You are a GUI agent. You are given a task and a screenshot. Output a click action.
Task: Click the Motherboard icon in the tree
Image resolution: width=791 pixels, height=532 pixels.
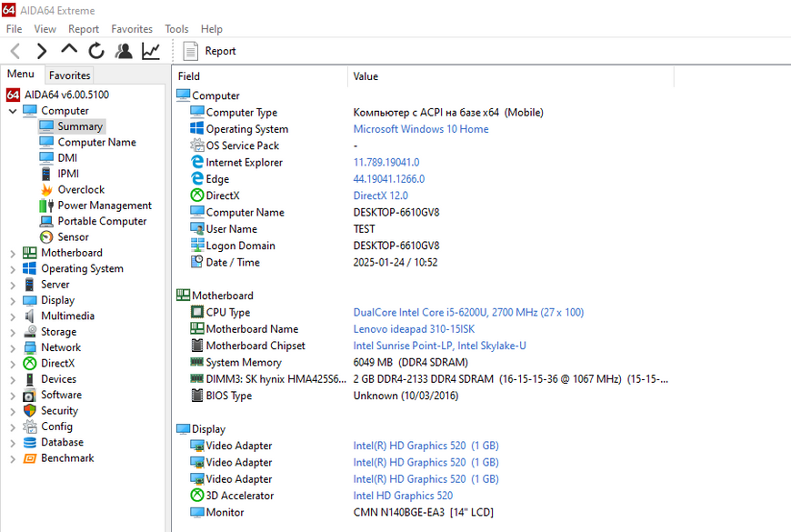point(30,253)
